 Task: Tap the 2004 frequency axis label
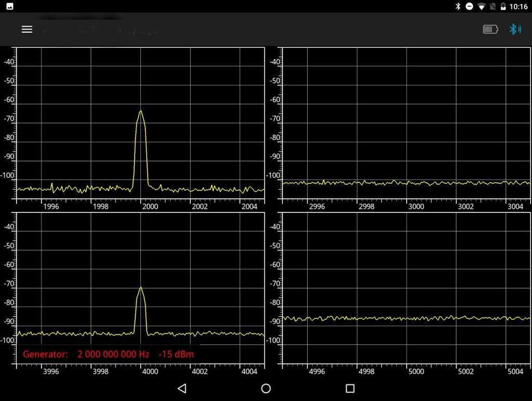click(249, 206)
